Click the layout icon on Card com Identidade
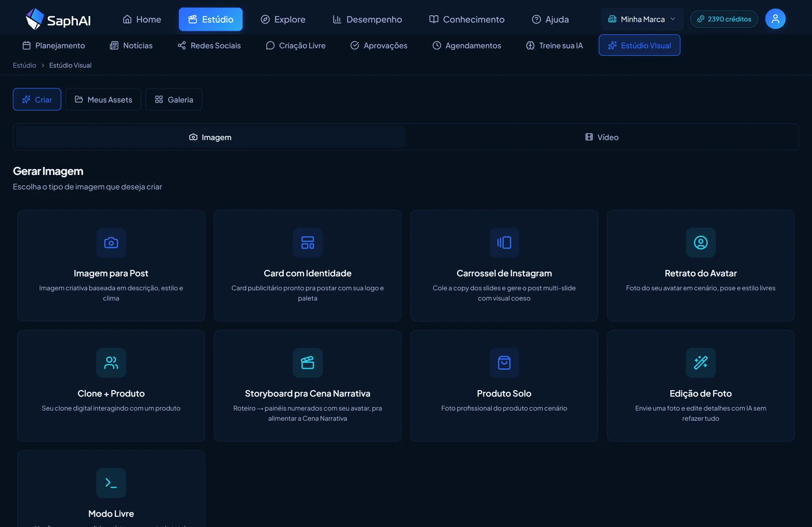The image size is (812, 527). tap(308, 243)
